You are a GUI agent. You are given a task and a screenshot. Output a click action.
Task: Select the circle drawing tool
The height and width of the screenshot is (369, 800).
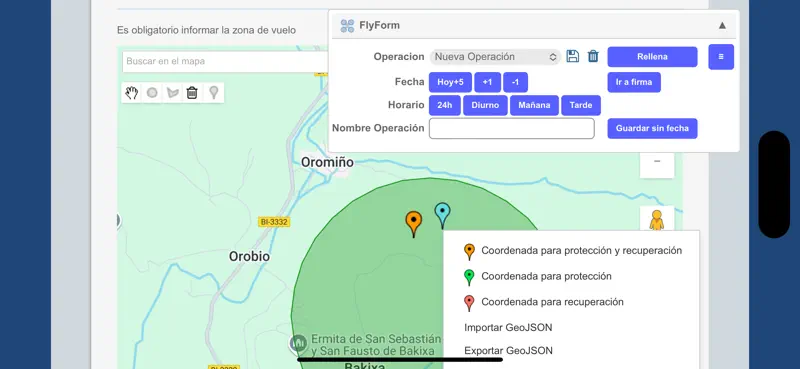point(152,93)
